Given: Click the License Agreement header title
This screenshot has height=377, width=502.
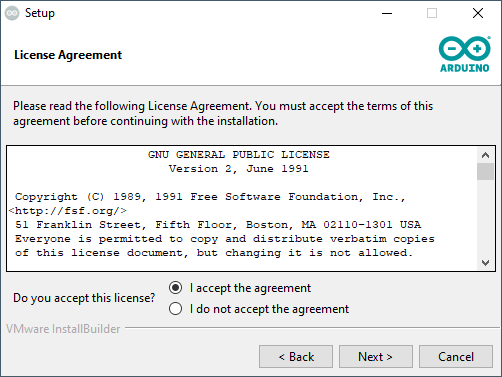Looking at the screenshot, I should click(x=68, y=55).
